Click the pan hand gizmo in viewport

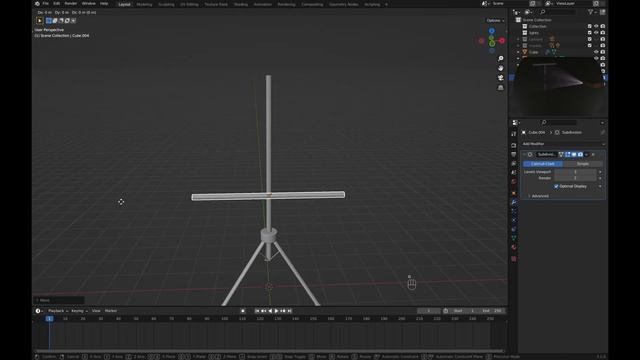[x=500, y=68]
